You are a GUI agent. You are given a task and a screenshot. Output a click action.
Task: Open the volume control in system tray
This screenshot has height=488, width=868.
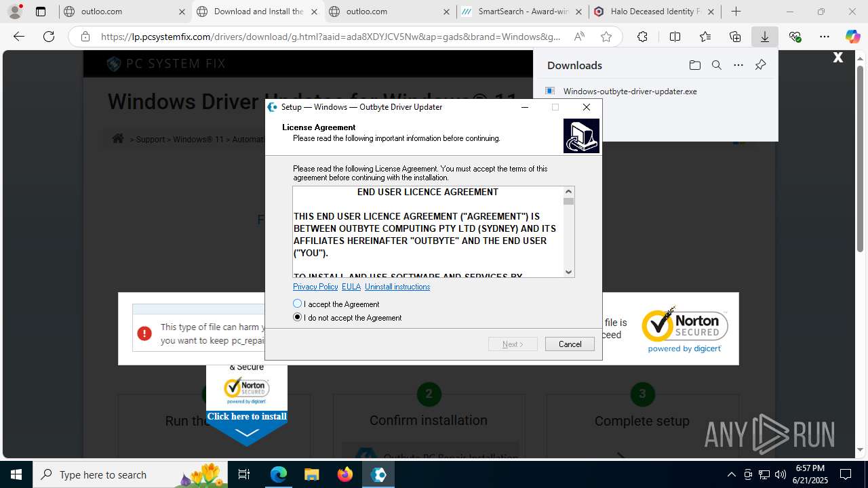coord(780,474)
